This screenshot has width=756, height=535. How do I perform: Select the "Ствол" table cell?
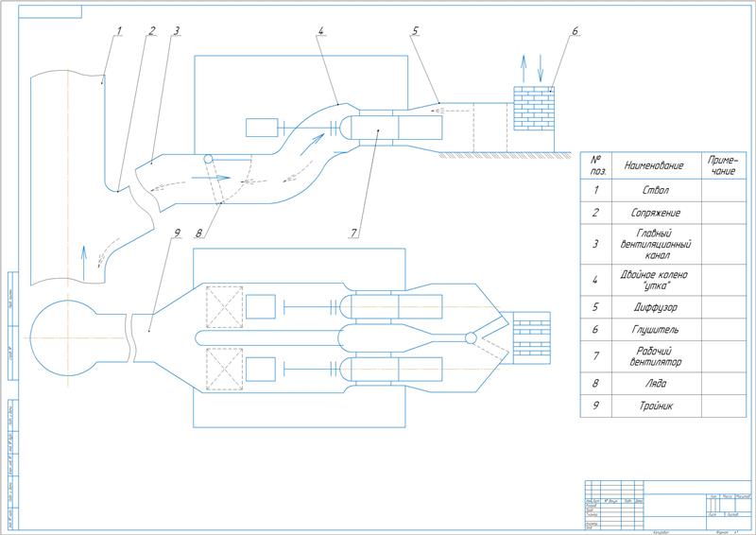pos(656,191)
